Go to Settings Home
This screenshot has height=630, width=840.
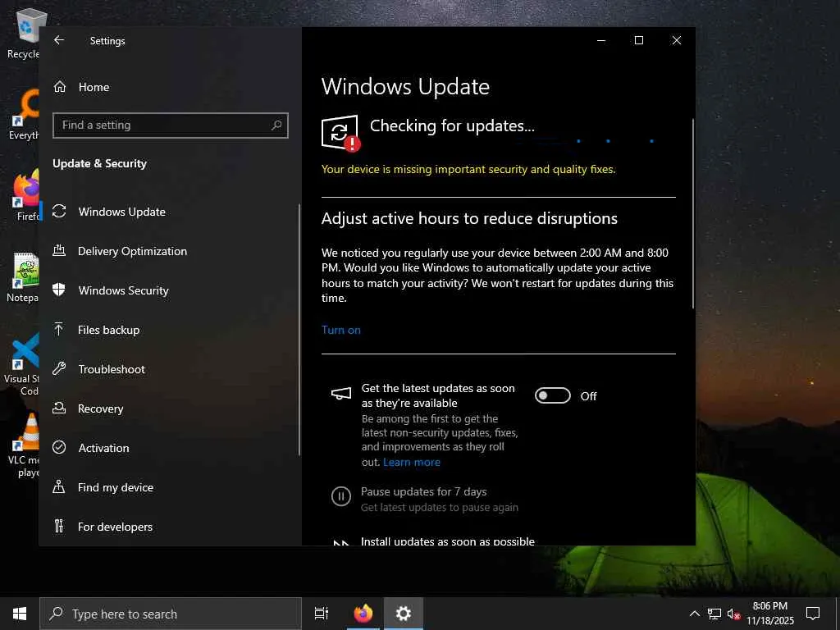click(x=94, y=87)
